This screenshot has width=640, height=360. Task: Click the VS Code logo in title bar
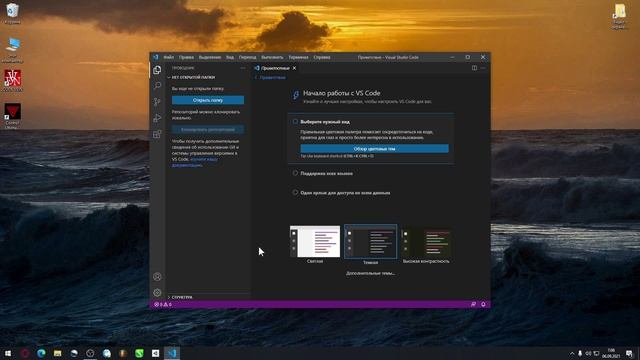tap(156, 57)
